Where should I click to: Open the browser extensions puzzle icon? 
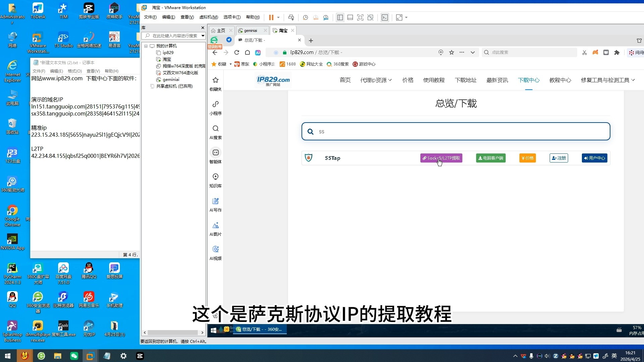tap(617, 52)
